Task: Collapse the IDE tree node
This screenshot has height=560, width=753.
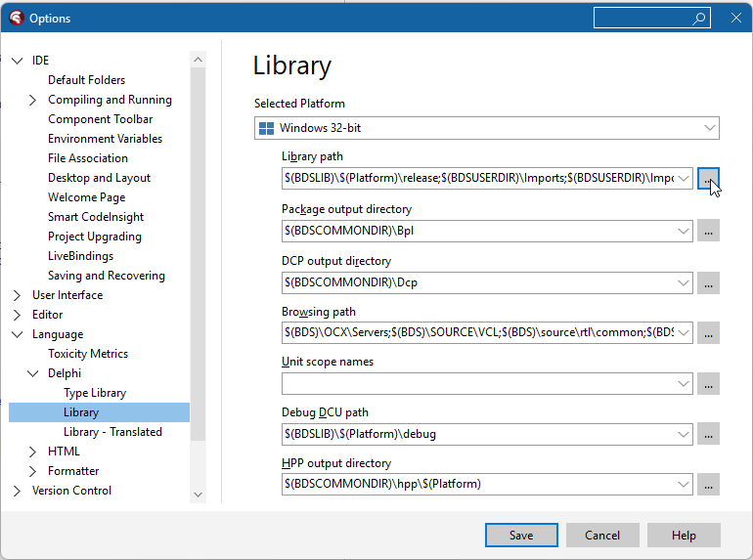Action: (18, 61)
